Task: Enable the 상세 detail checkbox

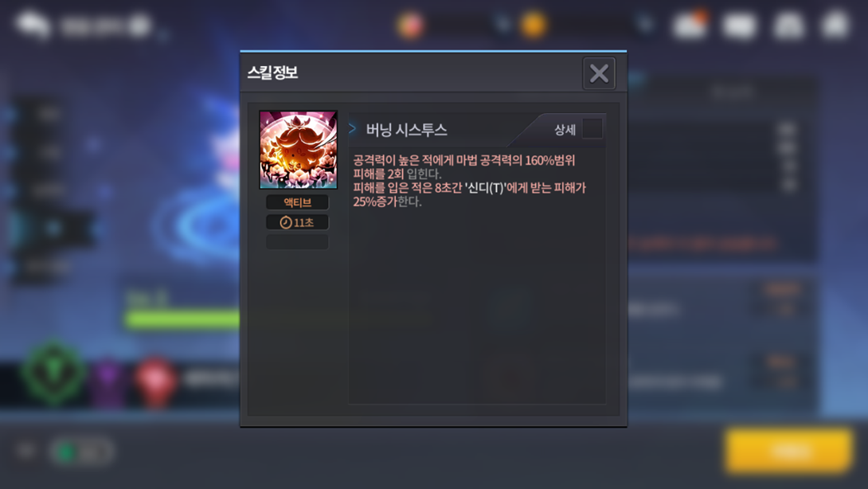Action: (x=592, y=129)
